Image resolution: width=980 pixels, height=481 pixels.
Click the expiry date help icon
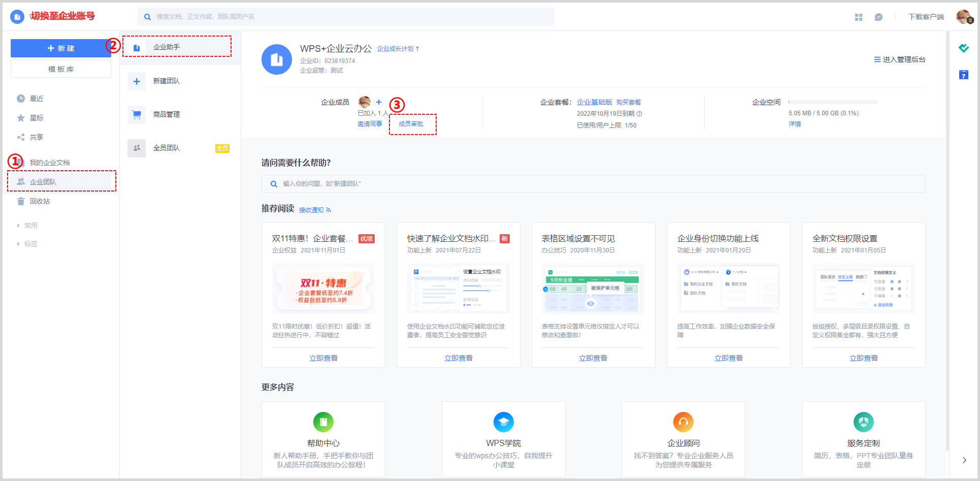pyautogui.click(x=639, y=114)
